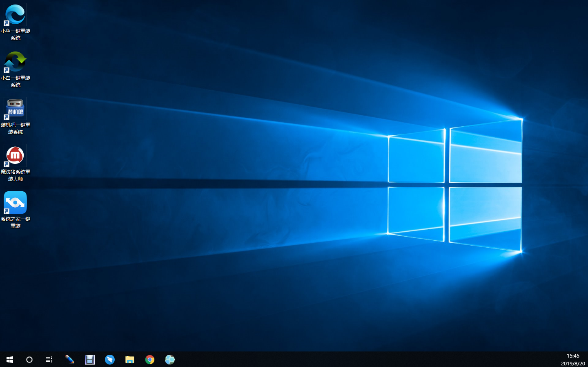Start 魔法猪系统重装大师 from the desktop
Image resolution: width=588 pixels, height=367 pixels.
point(15,156)
